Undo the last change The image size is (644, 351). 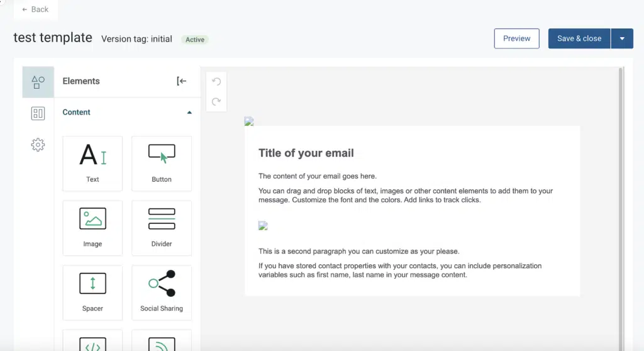pyautogui.click(x=216, y=81)
